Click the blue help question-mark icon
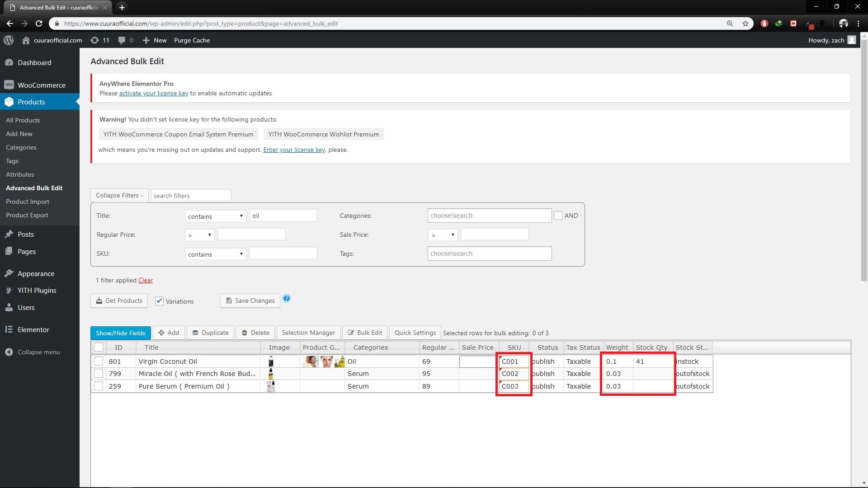This screenshot has height=488, width=868. tap(287, 298)
